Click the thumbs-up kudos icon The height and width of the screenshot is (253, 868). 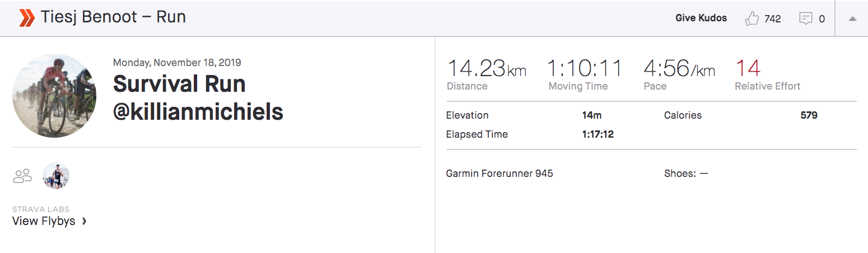[x=752, y=18]
